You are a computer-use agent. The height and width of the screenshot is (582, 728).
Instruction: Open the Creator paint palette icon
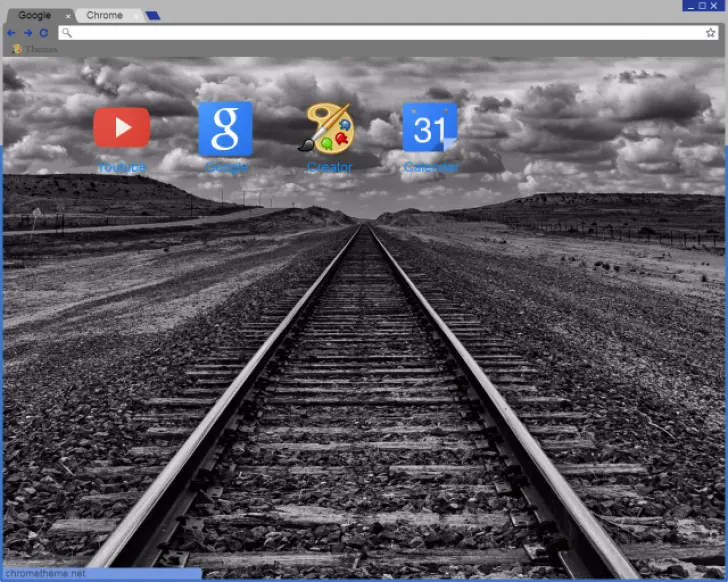pyautogui.click(x=329, y=128)
